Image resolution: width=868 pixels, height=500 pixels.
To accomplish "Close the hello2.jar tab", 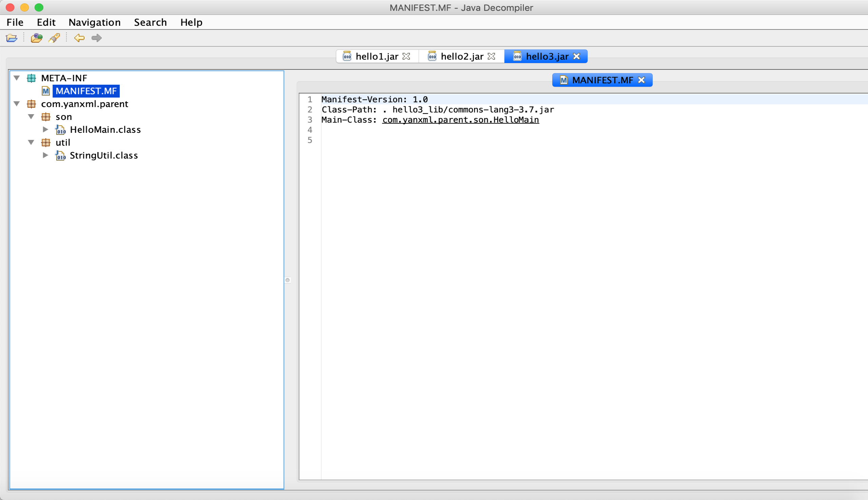I will pos(491,56).
